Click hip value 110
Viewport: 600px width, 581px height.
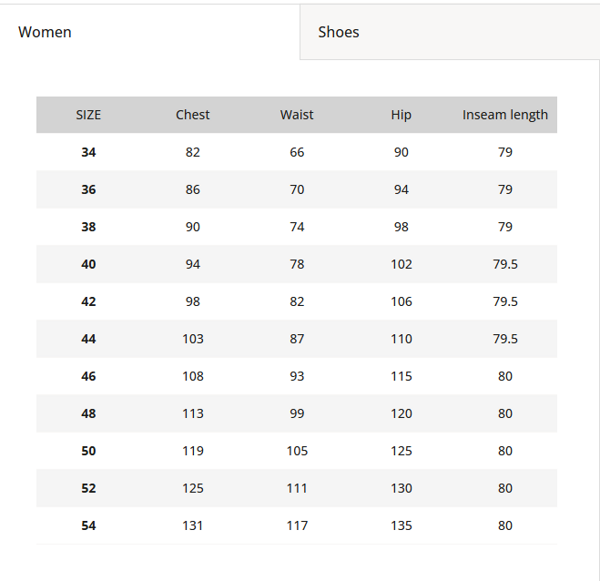(x=401, y=339)
